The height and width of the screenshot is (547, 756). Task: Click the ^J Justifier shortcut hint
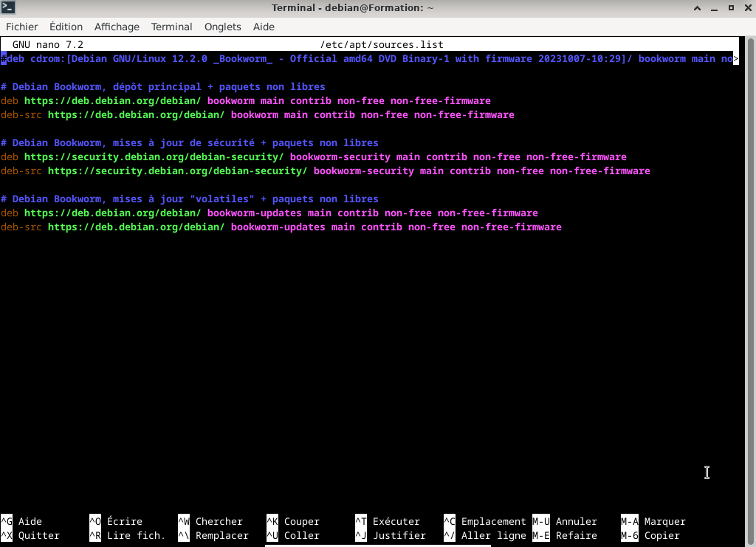[x=391, y=535]
